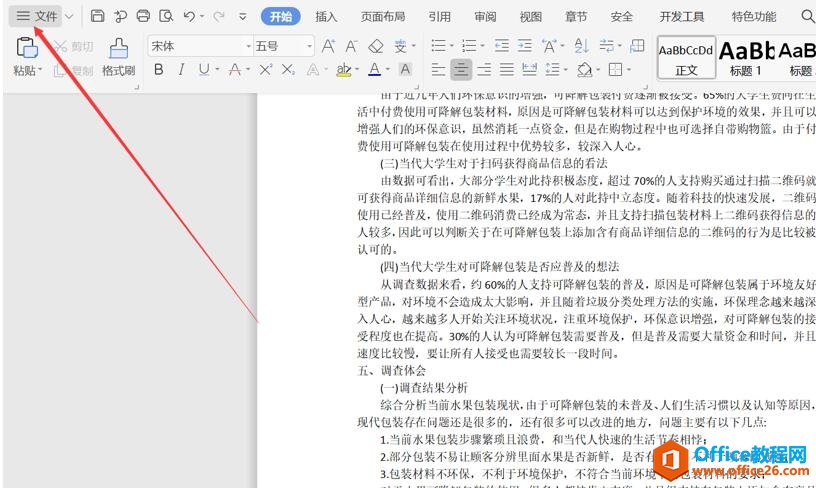Click the line spacing icon
Viewport: 816px width, 488px height.
tap(552, 69)
